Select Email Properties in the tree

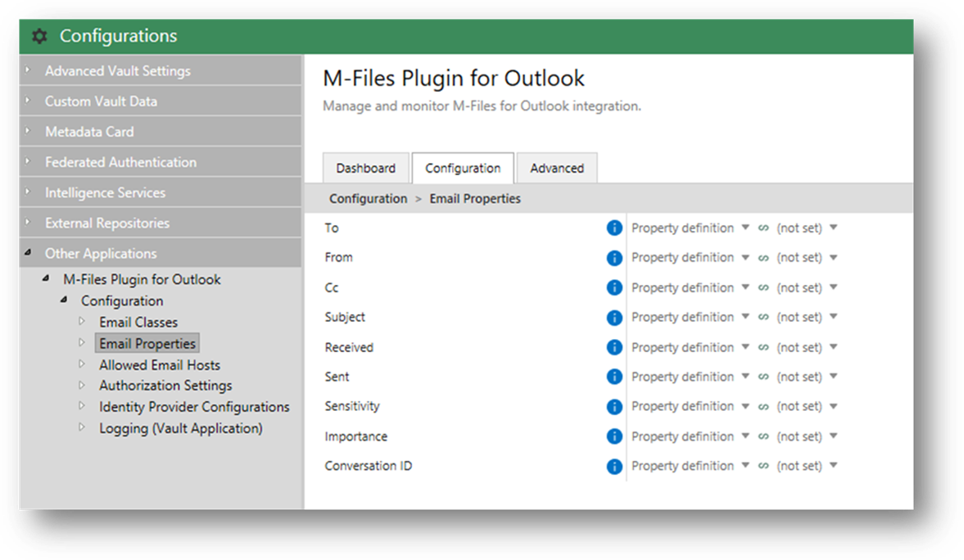(147, 344)
